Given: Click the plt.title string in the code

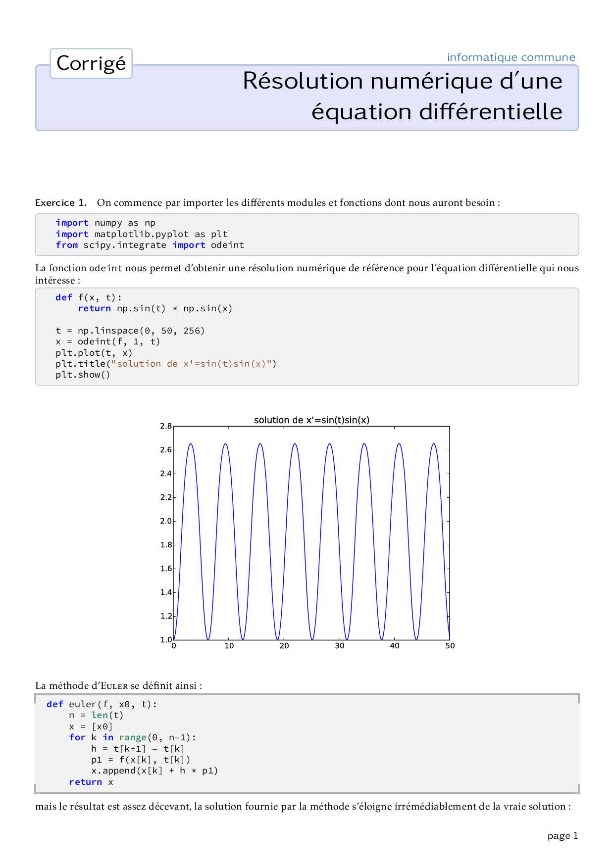Looking at the screenshot, I should (191, 364).
